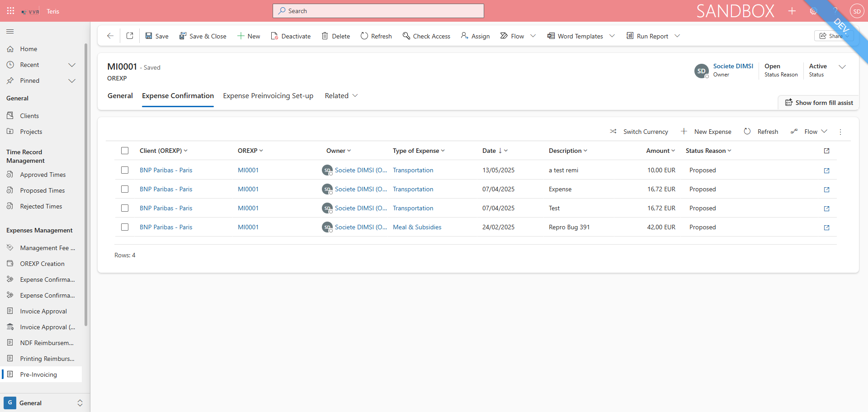Image resolution: width=868 pixels, height=412 pixels.
Task: Click the header column-side open icon
Action: [x=826, y=151]
